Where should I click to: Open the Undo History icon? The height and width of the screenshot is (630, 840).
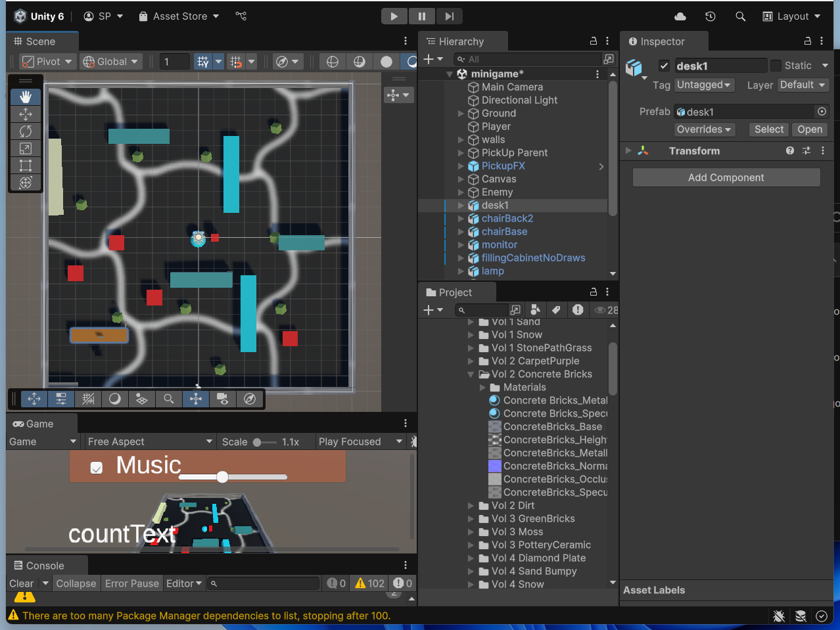click(711, 16)
